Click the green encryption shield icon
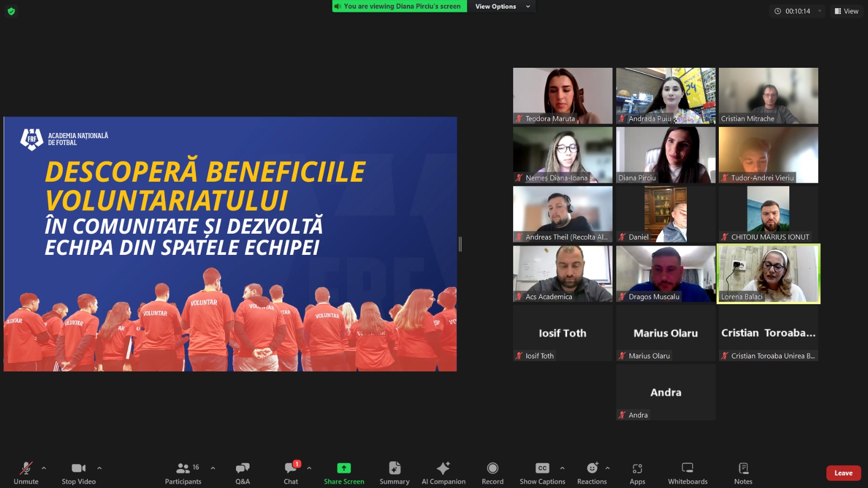This screenshot has height=488, width=868. click(11, 11)
